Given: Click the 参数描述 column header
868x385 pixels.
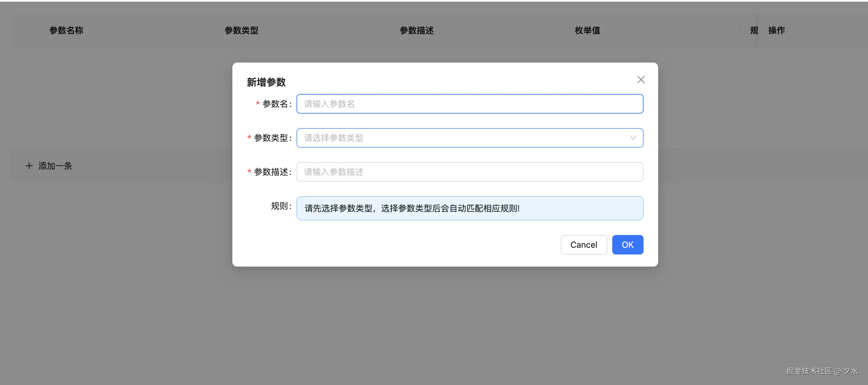Looking at the screenshot, I should pyautogui.click(x=416, y=31).
